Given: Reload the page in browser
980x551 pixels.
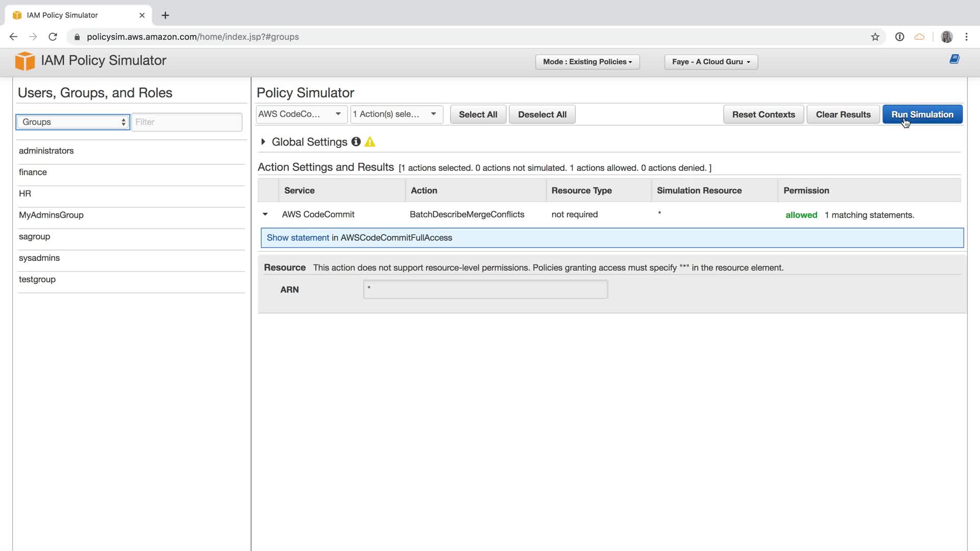Looking at the screenshot, I should coord(53,37).
